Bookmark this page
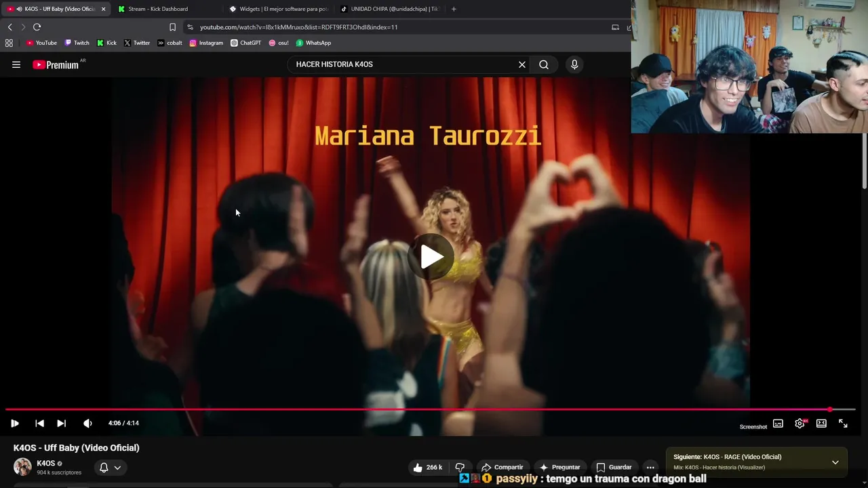868x488 pixels. click(x=172, y=27)
